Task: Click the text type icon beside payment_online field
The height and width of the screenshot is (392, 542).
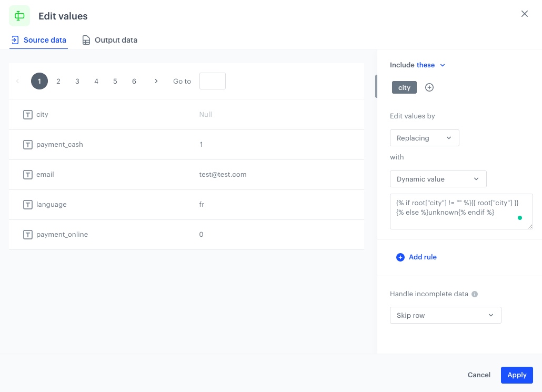Action: pyautogui.click(x=28, y=234)
